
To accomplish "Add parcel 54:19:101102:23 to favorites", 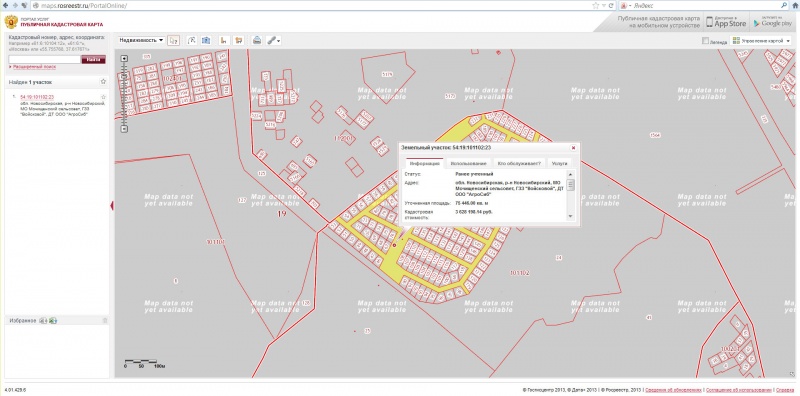I will [x=104, y=97].
